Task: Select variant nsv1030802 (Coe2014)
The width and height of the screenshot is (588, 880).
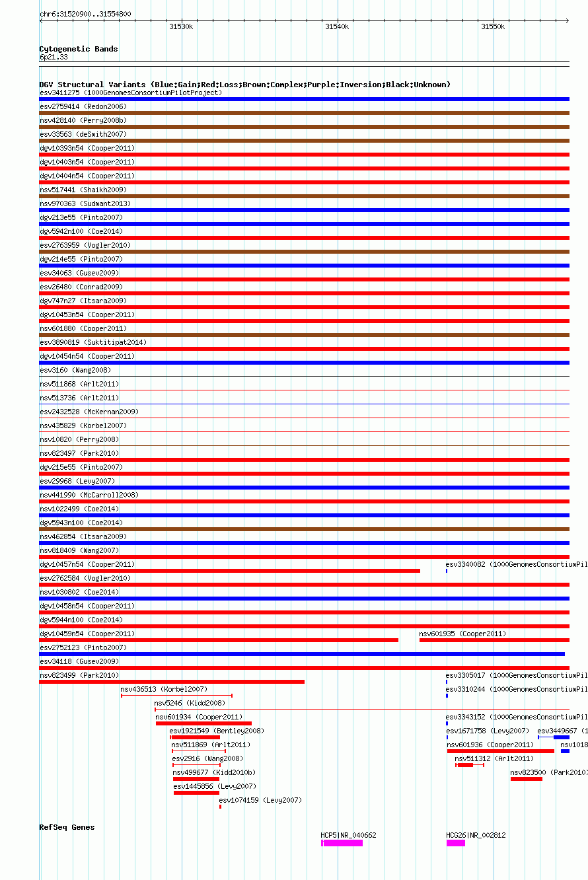Action: click(x=79, y=592)
